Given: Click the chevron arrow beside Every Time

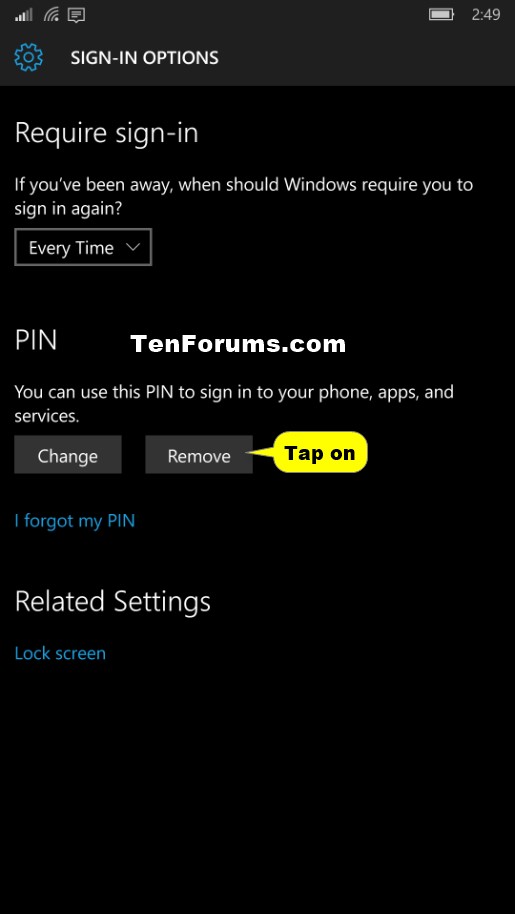Looking at the screenshot, I should coord(132,247).
